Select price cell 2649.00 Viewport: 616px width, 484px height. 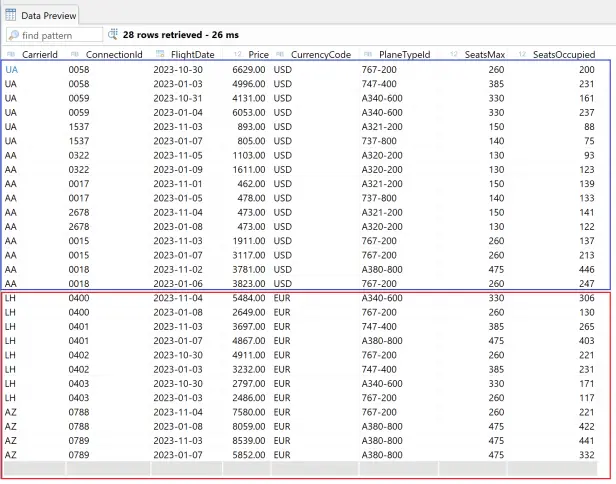point(249,312)
